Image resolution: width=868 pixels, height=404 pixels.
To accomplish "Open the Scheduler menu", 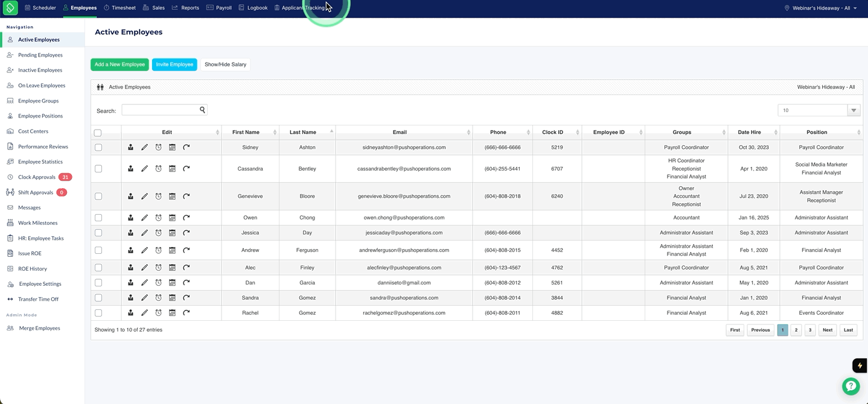I will click(x=40, y=8).
